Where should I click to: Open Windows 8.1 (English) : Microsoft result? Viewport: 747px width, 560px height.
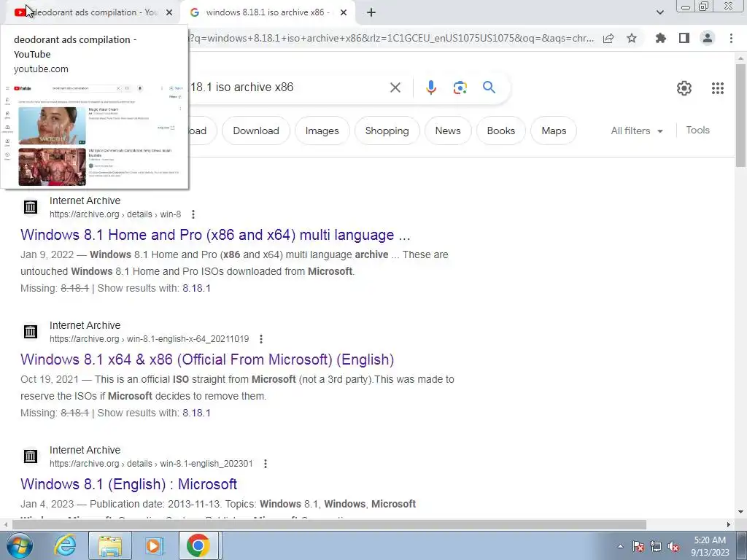(128, 484)
